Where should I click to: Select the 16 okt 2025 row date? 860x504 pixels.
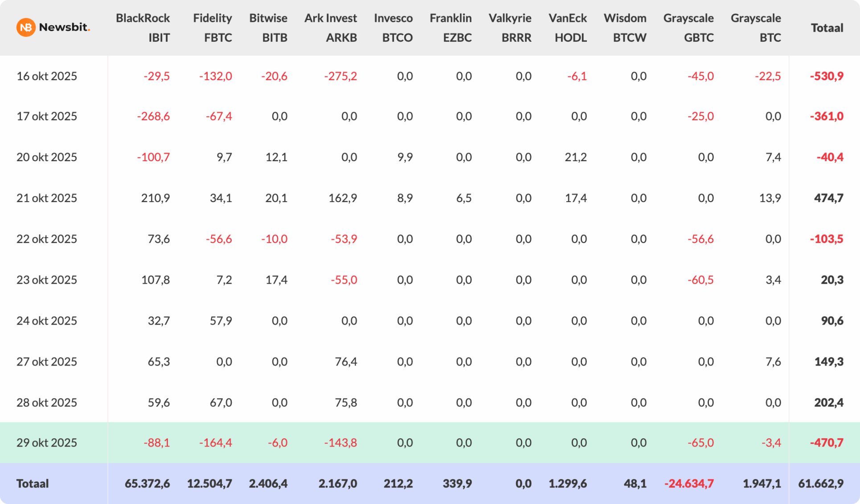pos(47,76)
